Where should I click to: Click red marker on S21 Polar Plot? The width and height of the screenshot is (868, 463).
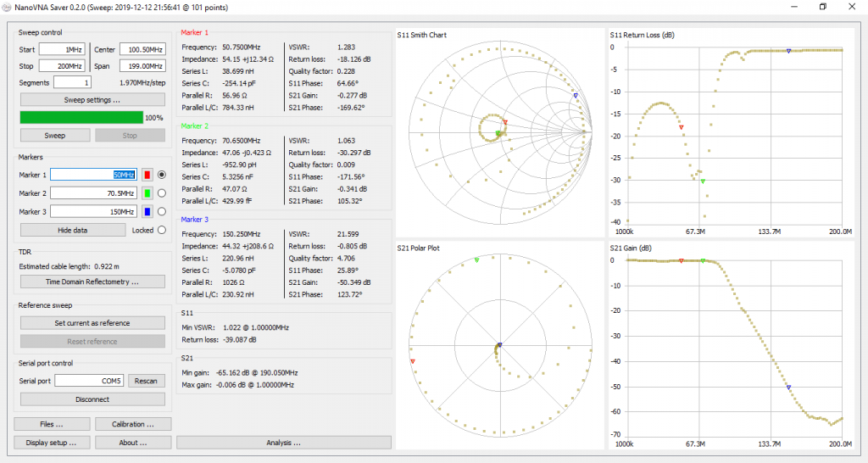point(413,361)
